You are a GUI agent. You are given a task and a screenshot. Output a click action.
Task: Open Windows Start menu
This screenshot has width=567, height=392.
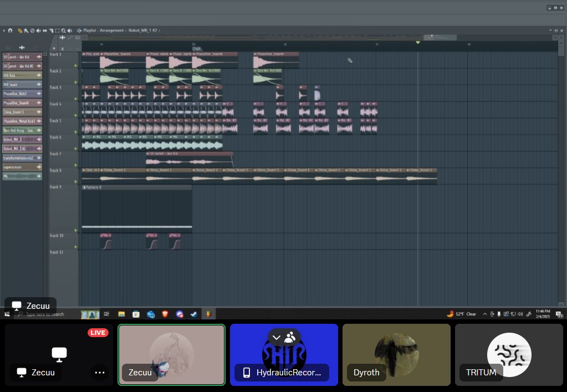[x=7, y=314]
